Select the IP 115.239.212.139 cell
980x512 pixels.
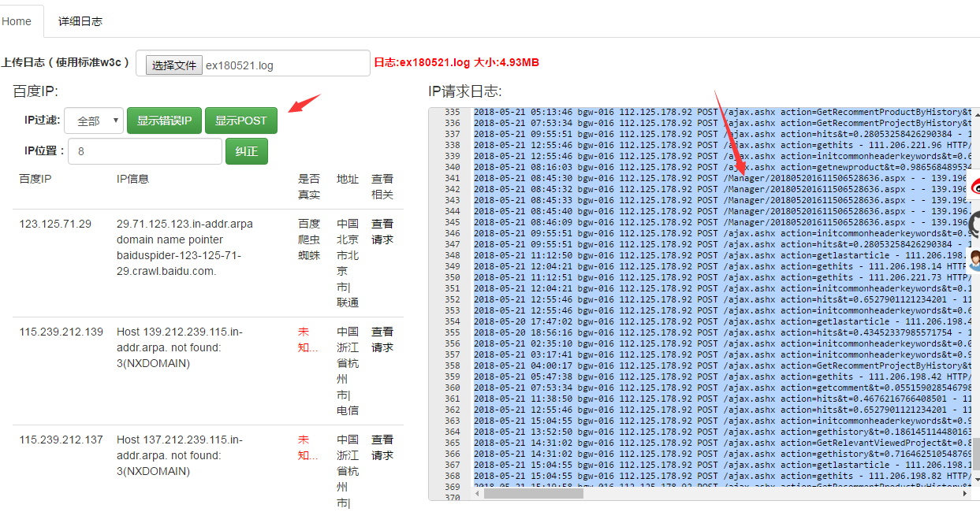point(61,332)
